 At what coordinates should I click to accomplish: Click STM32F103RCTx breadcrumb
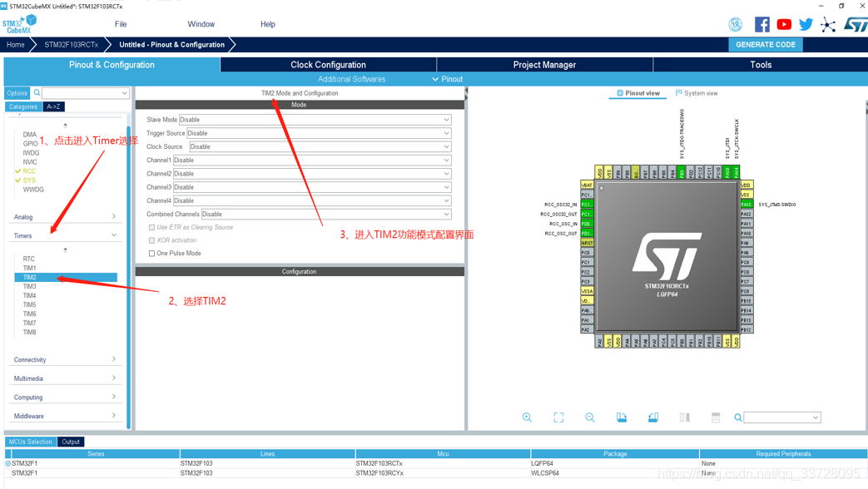[72, 45]
